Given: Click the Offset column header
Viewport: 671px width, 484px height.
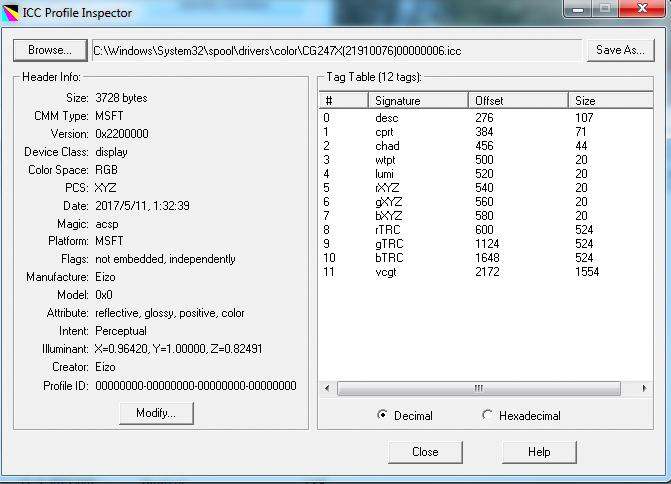Looking at the screenshot, I should point(518,101).
